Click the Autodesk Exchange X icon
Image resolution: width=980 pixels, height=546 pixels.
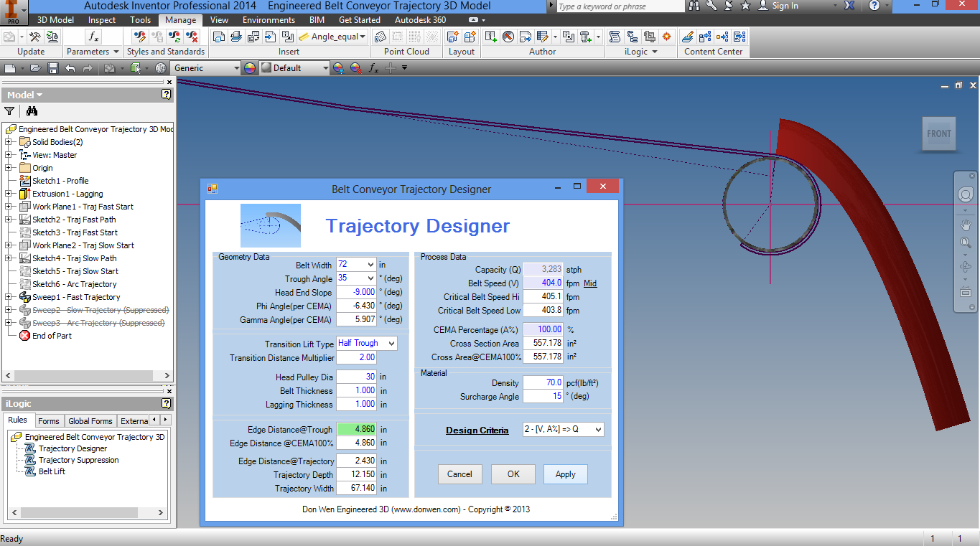coord(850,6)
